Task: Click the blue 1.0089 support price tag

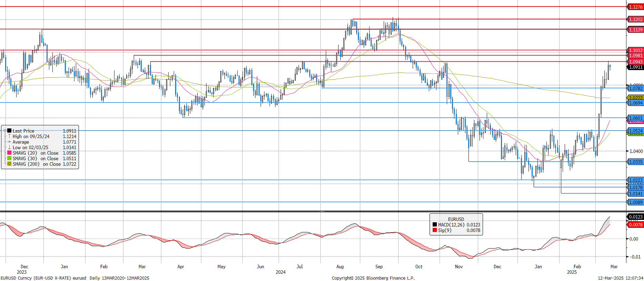Action: pos(635,202)
